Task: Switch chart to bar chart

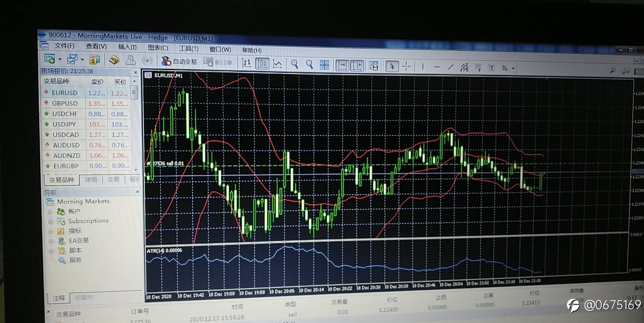Action: click(247, 63)
